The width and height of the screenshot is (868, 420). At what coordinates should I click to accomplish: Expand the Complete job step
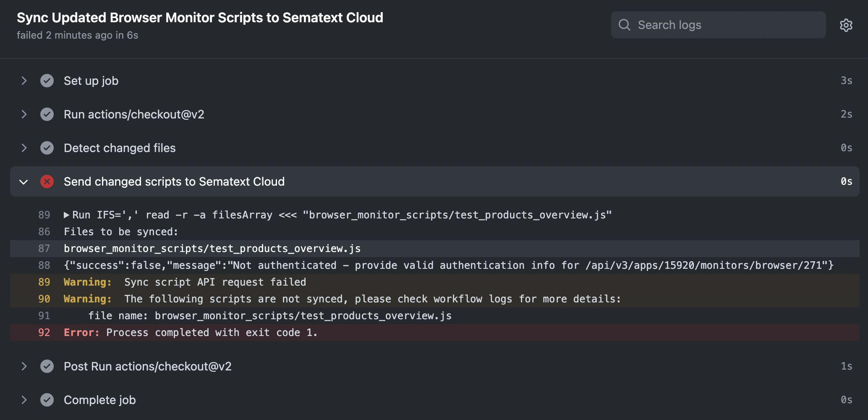(x=24, y=400)
